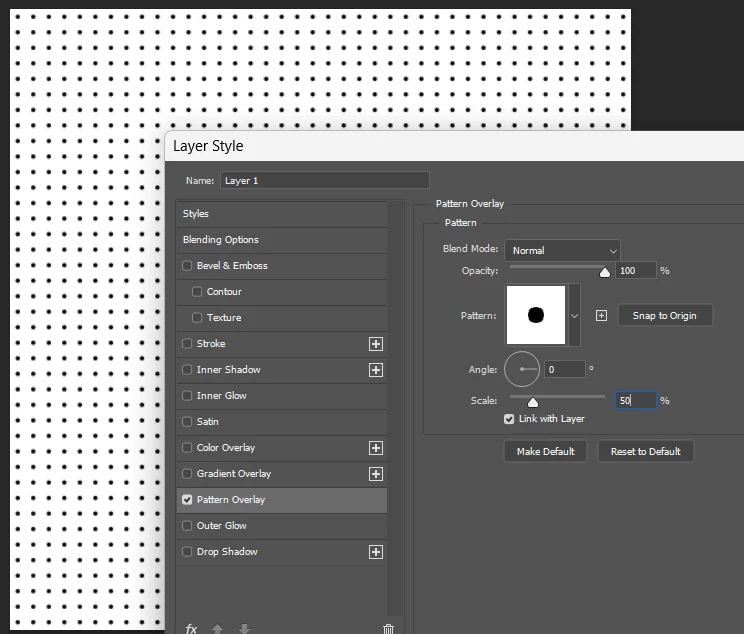This screenshot has width=744, height=634.
Task: Add another Gradient Overlay with plus icon
Action: 376,474
